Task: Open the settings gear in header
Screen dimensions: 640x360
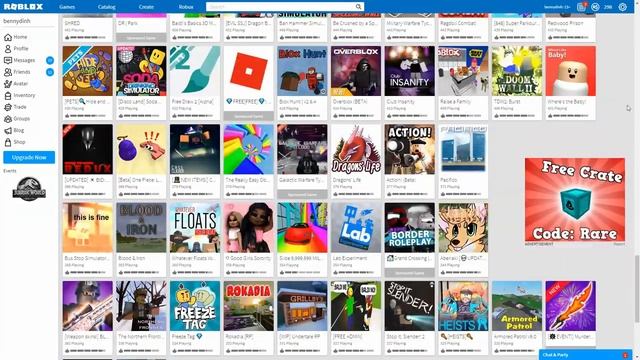Action: pos(622,7)
